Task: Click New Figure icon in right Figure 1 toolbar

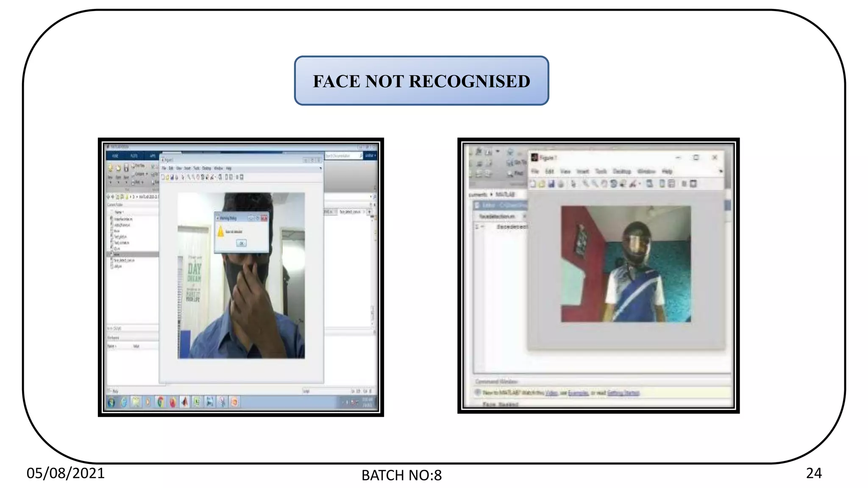Action: [533, 184]
